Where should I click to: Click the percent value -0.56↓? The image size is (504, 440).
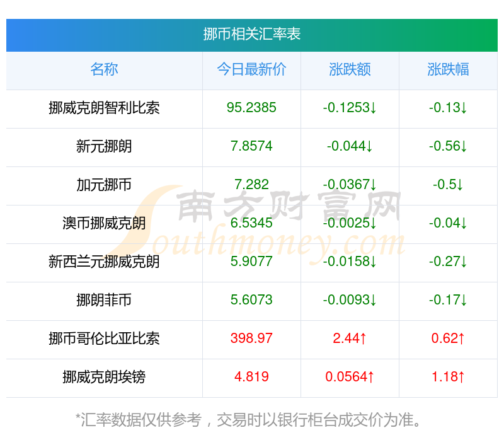tap(448, 146)
